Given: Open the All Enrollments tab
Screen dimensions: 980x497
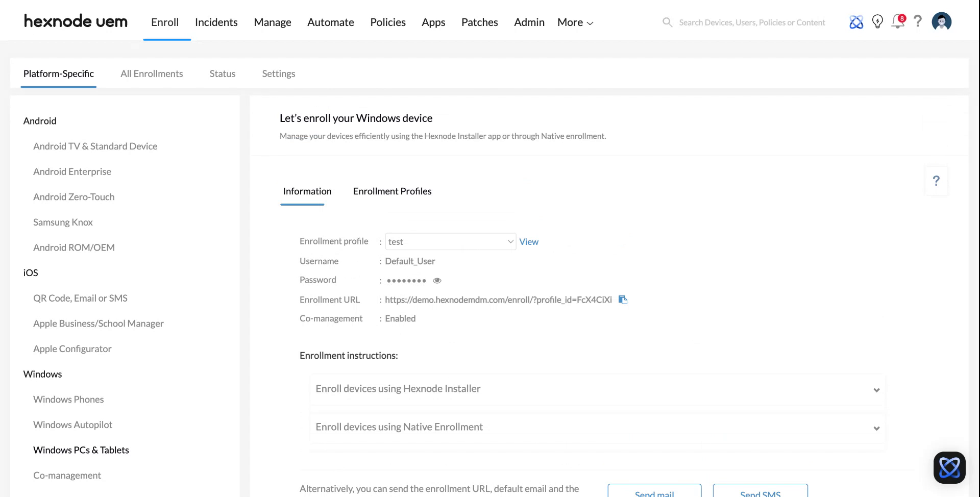Looking at the screenshot, I should click(x=151, y=73).
